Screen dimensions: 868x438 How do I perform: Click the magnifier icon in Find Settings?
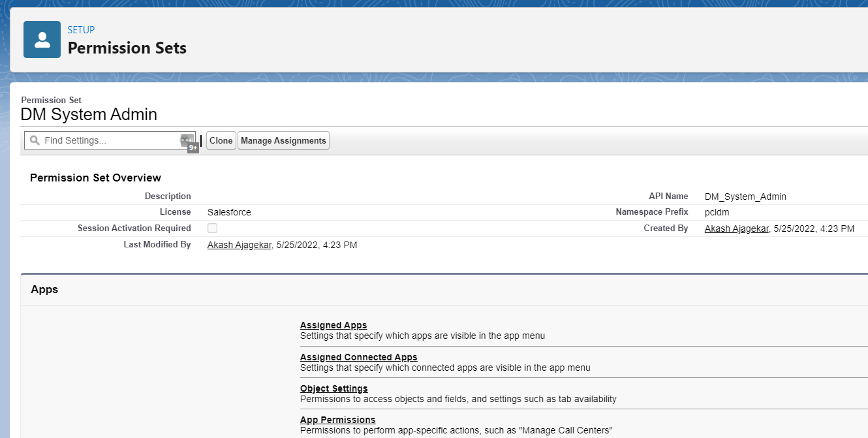34,140
